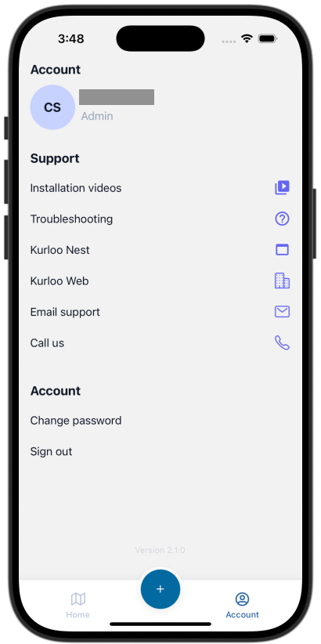This screenshot has width=321, height=644.
Task: Click the Email support envelope icon
Action: point(282,312)
